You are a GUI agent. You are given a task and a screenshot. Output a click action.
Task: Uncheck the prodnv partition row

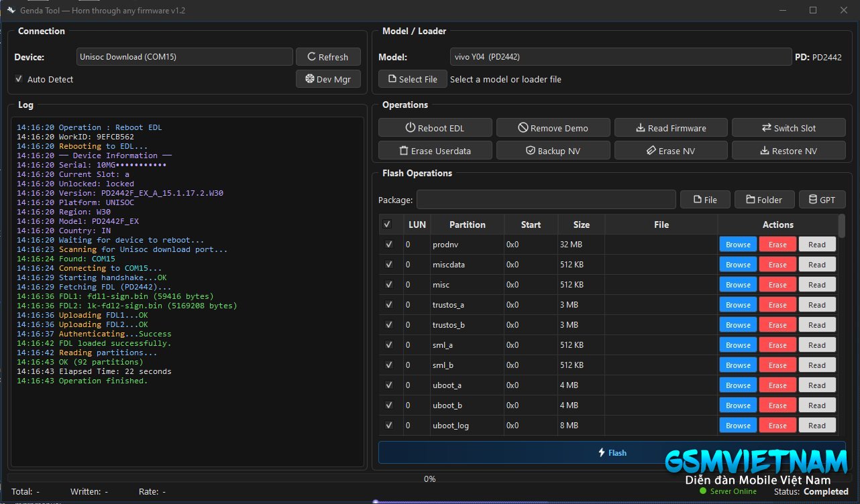pos(389,245)
